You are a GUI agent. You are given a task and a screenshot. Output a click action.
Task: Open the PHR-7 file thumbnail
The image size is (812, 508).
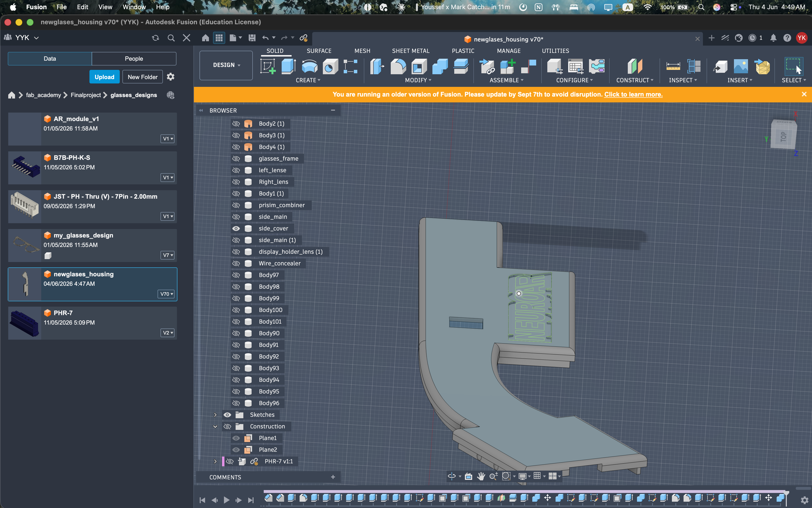point(24,323)
